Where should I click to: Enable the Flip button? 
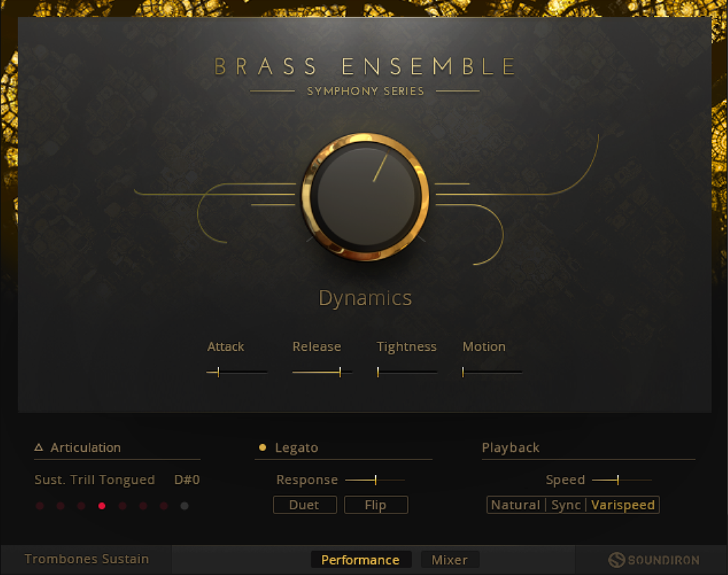pos(376,505)
